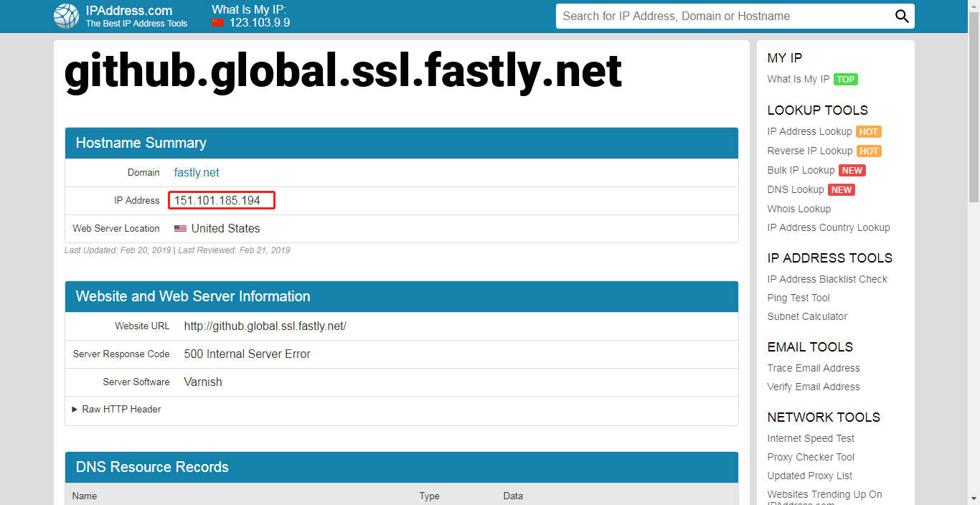Select the IP address 151.101.185.194
The height and width of the screenshot is (505, 980).
(217, 201)
